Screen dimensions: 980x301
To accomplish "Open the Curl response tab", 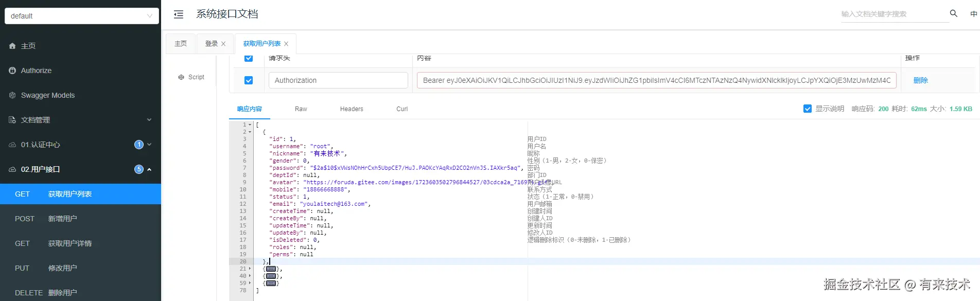I will pos(402,109).
